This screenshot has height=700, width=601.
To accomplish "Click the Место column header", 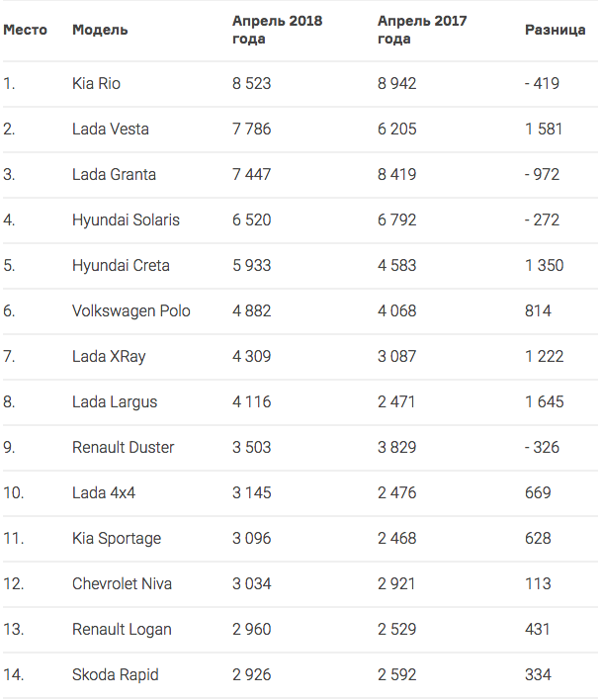I will click(25, 30).
